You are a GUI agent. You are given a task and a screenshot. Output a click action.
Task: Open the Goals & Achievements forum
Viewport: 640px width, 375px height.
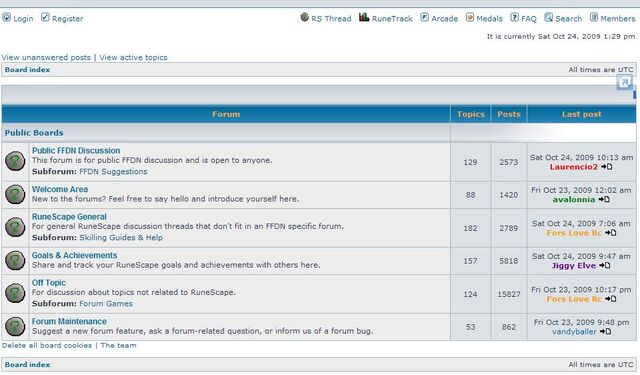coord(75,255)
